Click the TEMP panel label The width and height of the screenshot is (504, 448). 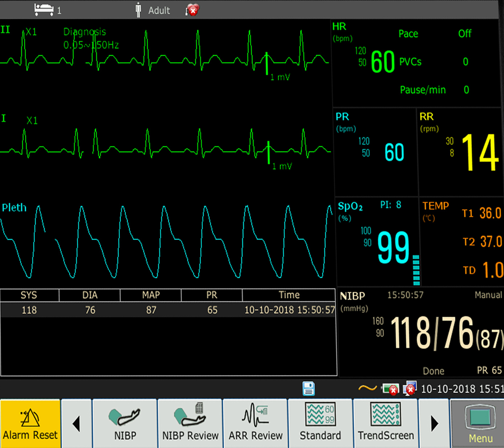click(x=435, y=206)
